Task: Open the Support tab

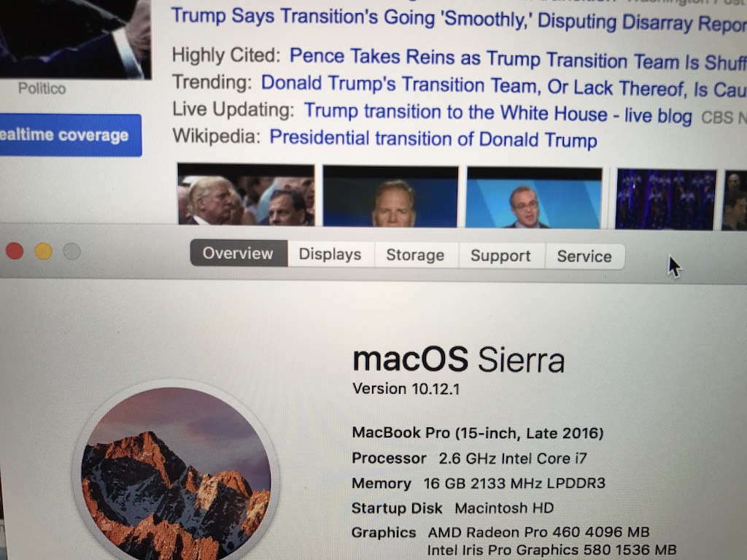Action: 501,256
